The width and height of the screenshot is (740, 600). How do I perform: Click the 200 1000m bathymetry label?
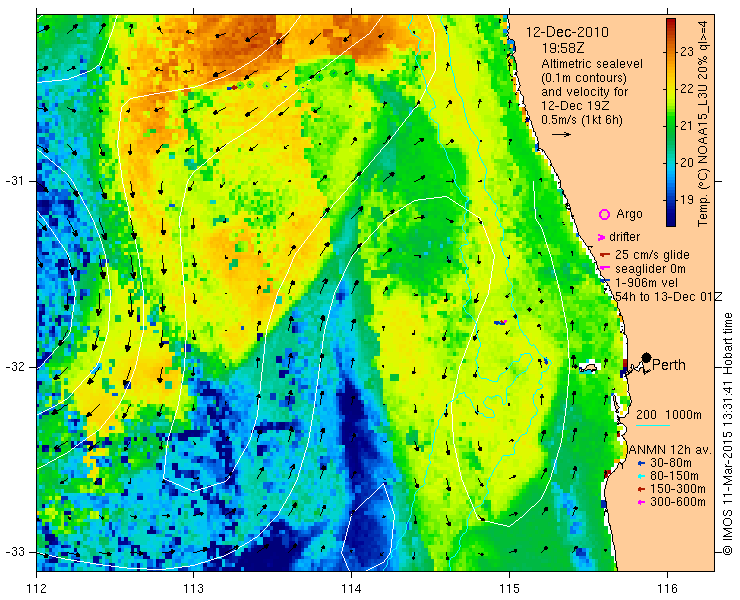coord(669,414)
